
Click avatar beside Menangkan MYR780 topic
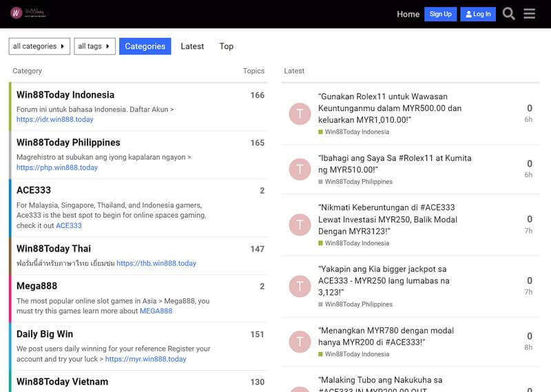coord(300,342)
